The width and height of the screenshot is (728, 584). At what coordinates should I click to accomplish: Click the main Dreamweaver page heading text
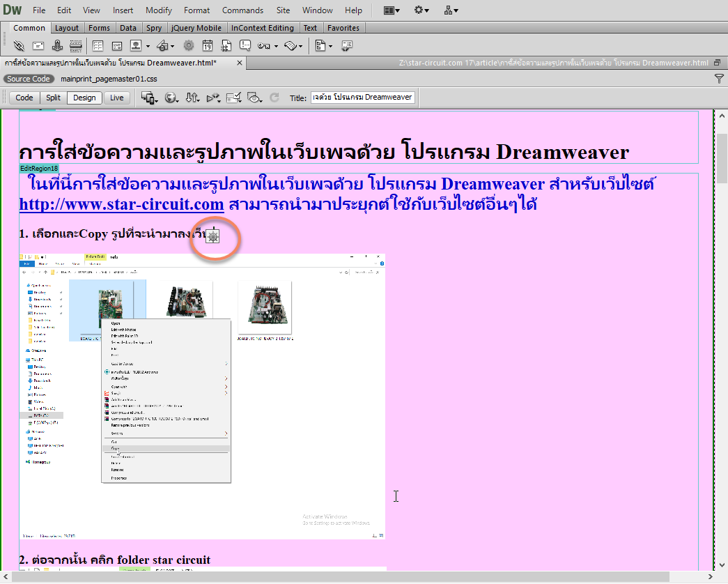tap(324, 152)
